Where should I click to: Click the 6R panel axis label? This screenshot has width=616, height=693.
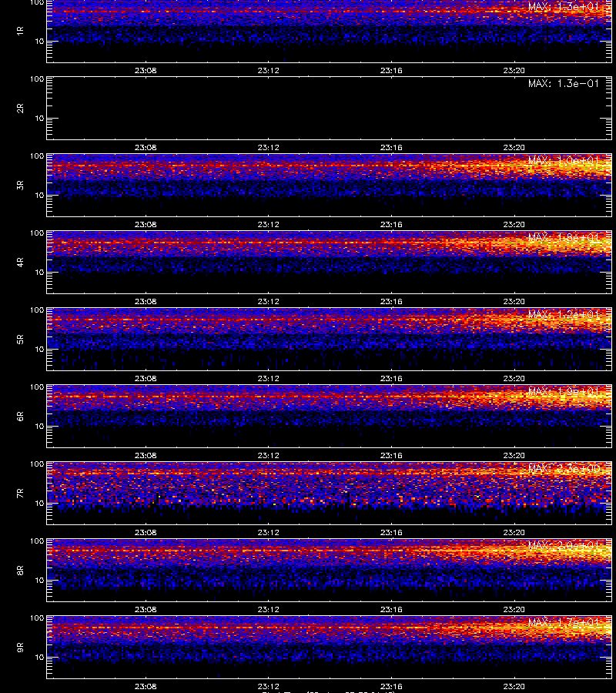(20, 416)
